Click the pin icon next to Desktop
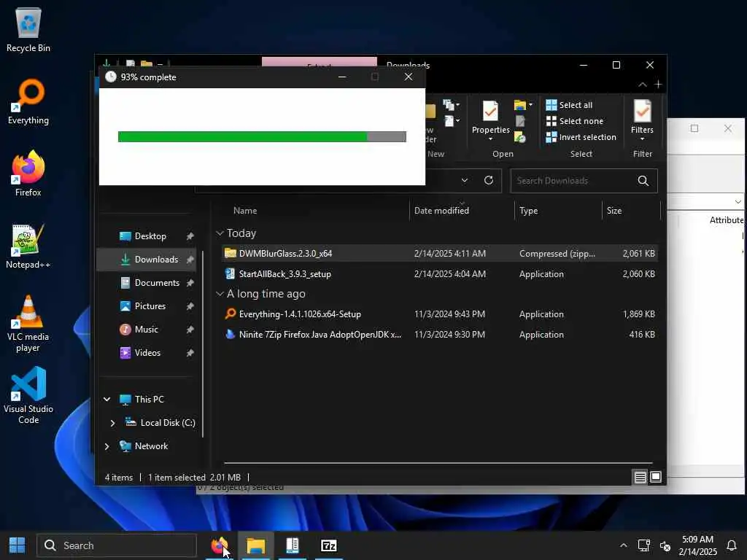Viewport: 747px width, 560px height. coord(190,236)
